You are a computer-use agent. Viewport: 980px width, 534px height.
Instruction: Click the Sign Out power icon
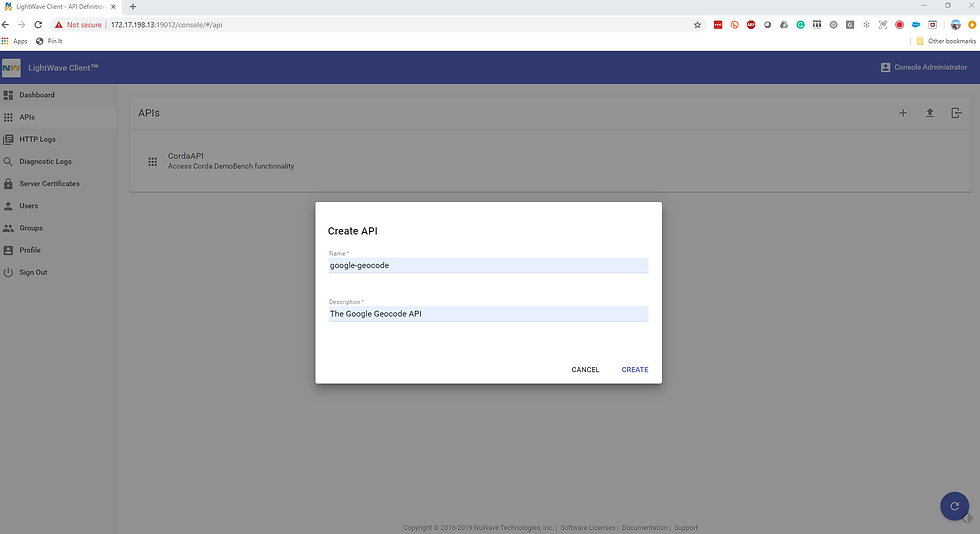(8, 273)
